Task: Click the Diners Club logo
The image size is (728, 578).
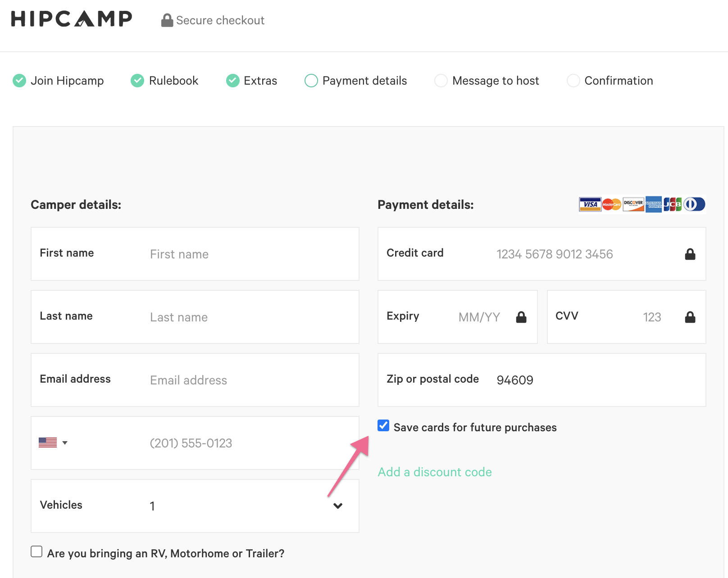Action: tap(694, 204)
